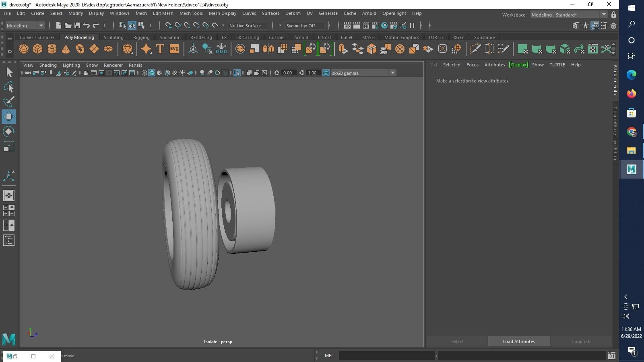
Task: Toggle wireframe display in viewport
Action: click(x=144, y=73)
